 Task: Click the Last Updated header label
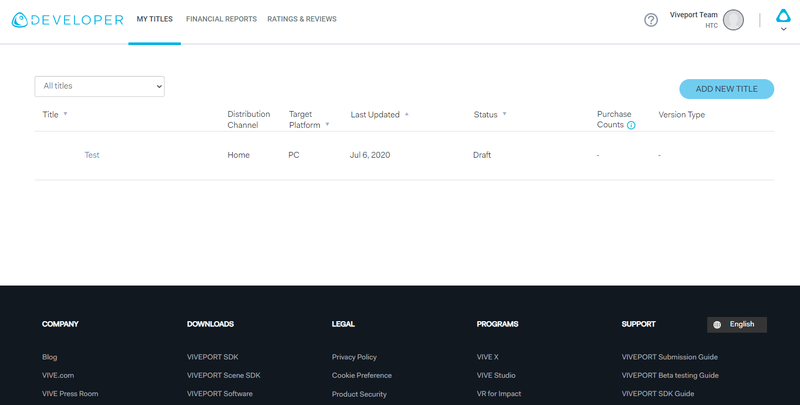point(375,115)
